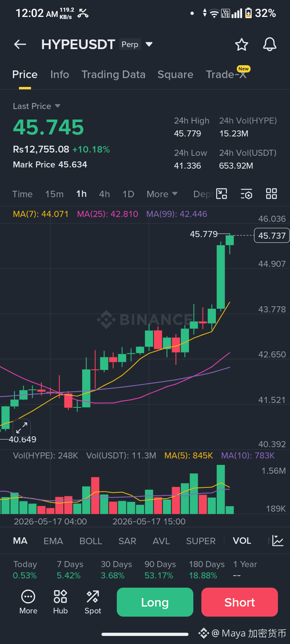Tap 30 Days 3.68% performance
Image resolution: width=290 pixels, height=644 pixels.
[116, 570]
